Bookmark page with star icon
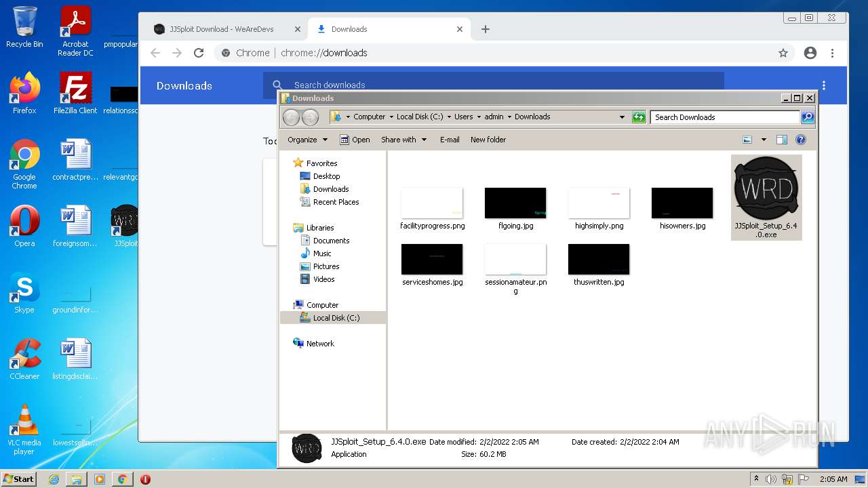Screen dimensions: 868x488 coord(783,53)
